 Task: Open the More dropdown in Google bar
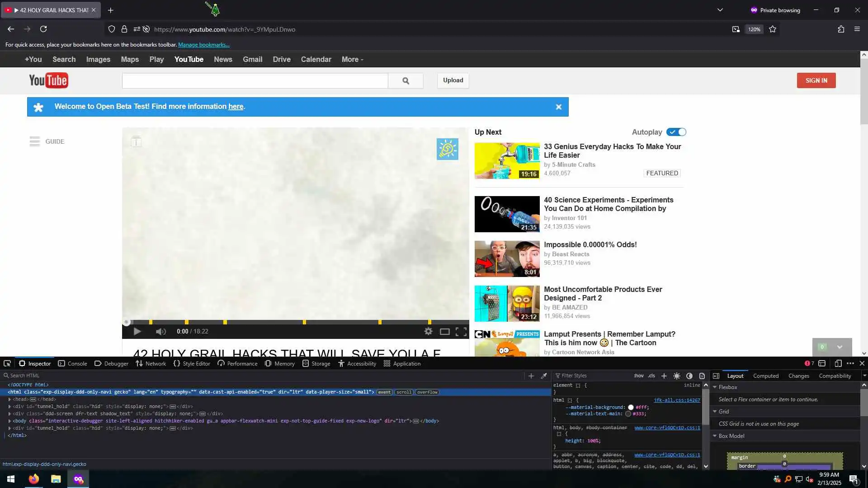click(x=352, y=59)
